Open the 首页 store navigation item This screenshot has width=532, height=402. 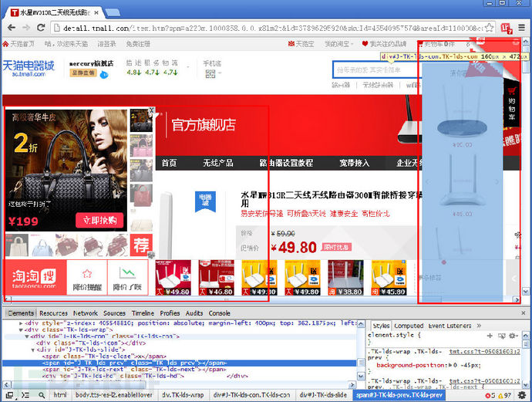[169, 163]
